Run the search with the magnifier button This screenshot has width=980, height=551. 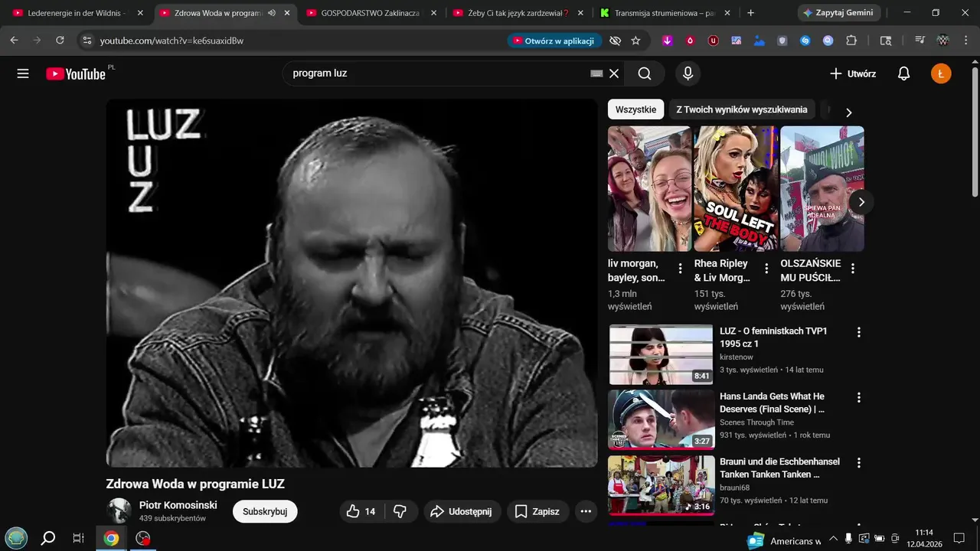click(x=645, y=73)
